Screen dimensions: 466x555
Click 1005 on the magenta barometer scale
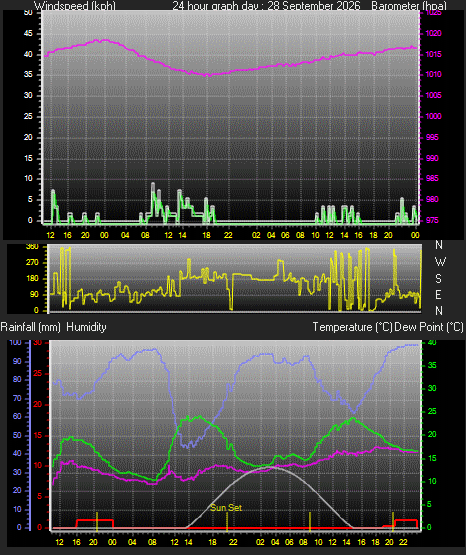433,95
